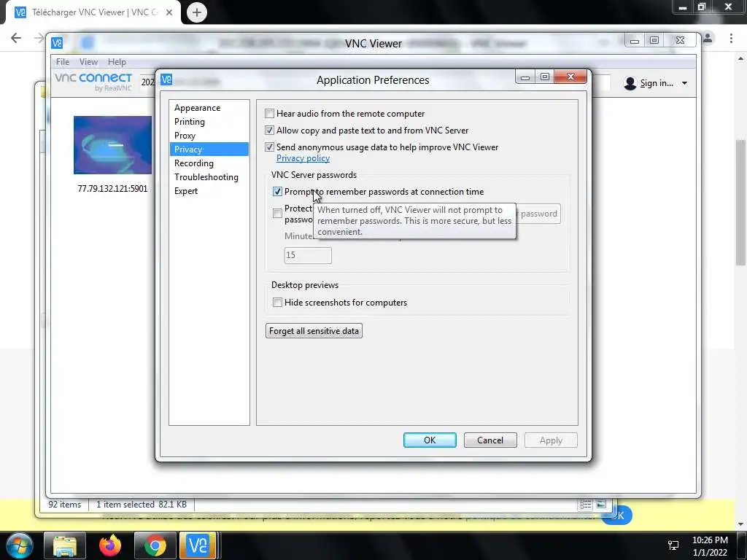Check Hide screenshots for computers
The width and height of the screenshot is (747, 560).
(277, 303)
